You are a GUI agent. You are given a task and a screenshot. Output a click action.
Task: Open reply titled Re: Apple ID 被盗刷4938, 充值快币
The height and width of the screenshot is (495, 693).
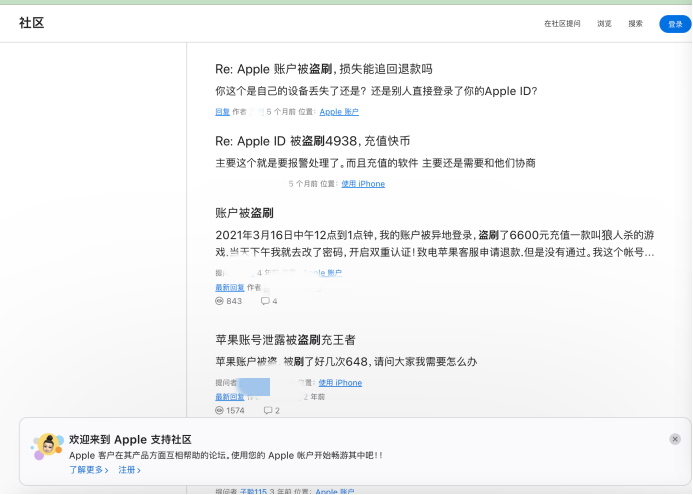tap(312, 141)
